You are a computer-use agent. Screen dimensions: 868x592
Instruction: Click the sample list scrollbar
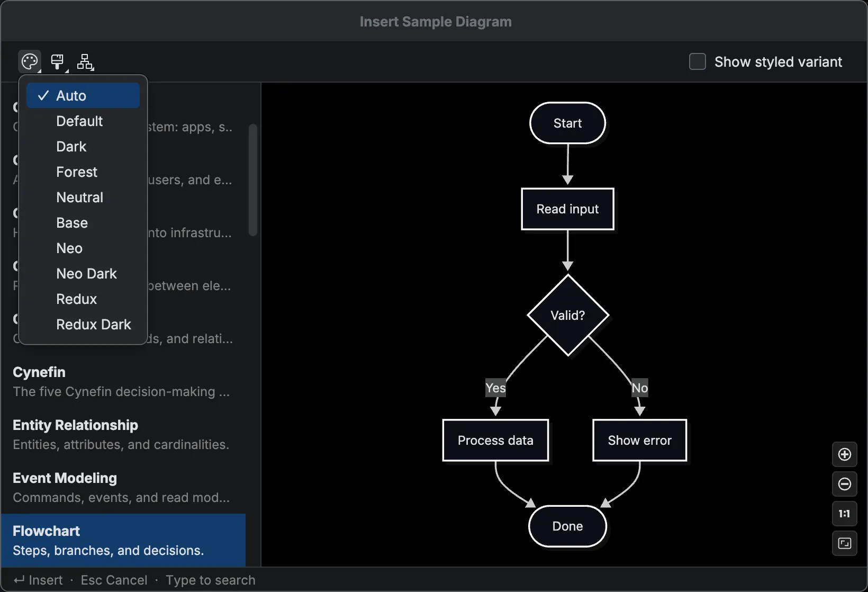coord(253,180)
